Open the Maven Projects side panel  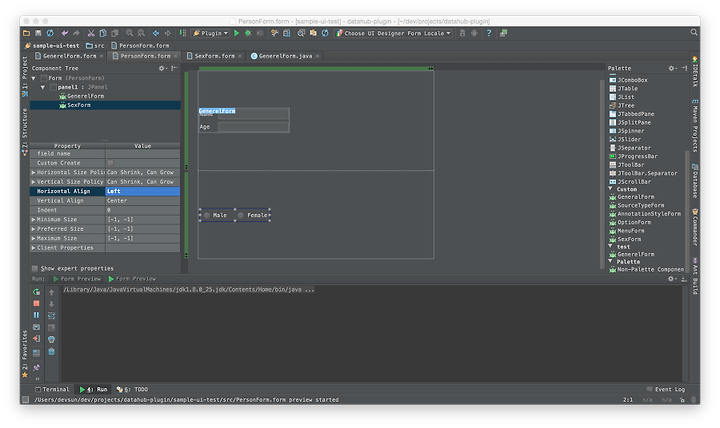[x=695, y=125]
